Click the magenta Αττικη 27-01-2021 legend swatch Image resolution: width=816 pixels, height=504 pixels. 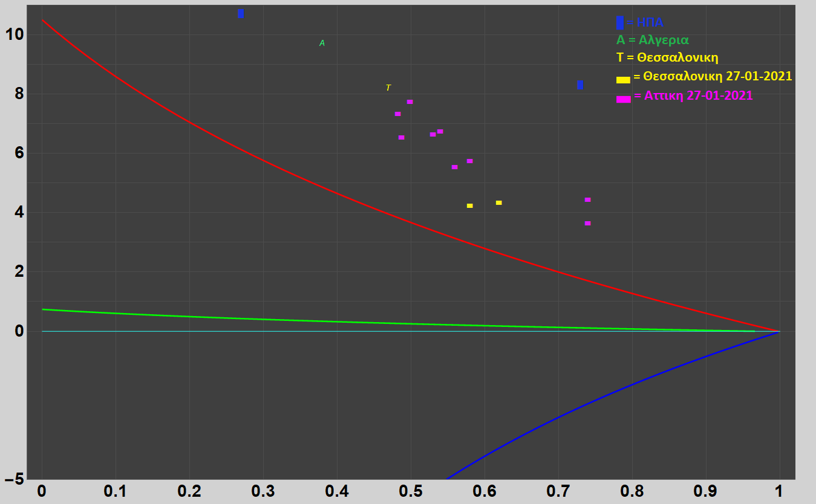pyautogui.click(x=623, y=99)
